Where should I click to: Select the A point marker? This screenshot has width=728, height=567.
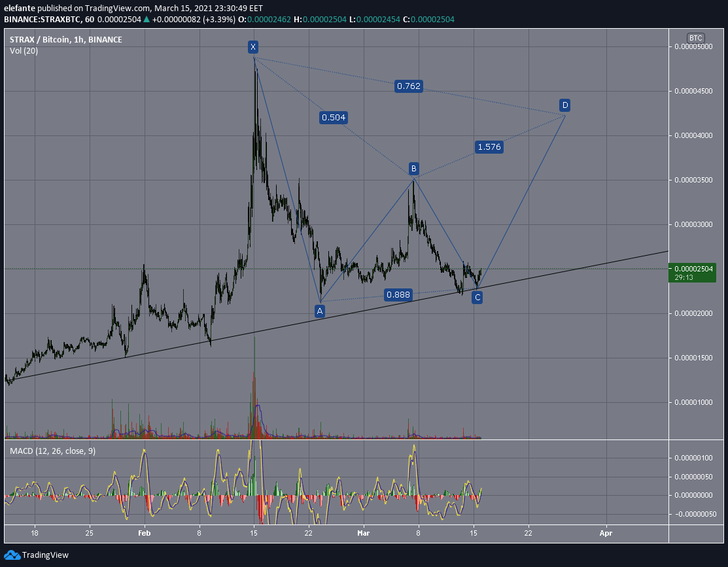click(x=319, y=311)
